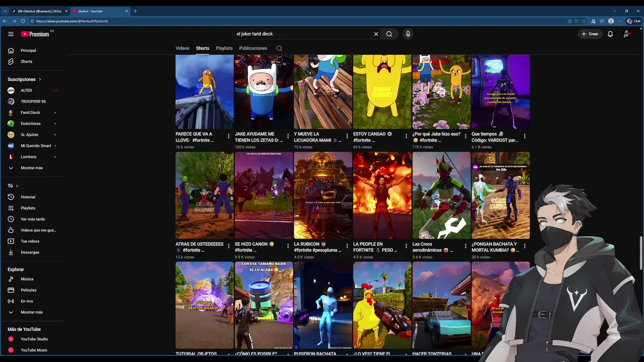Click the browser address bar URL
Viewport: 644px width, 362px height.
tap(72, 21)
